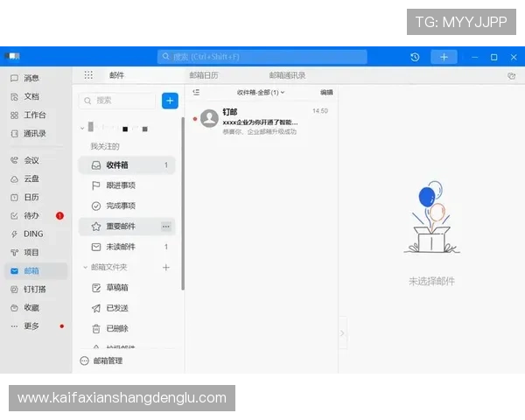525x420 pixels.
Task: Select 邮箱 in the left sidebar
Action: [36, 270]
